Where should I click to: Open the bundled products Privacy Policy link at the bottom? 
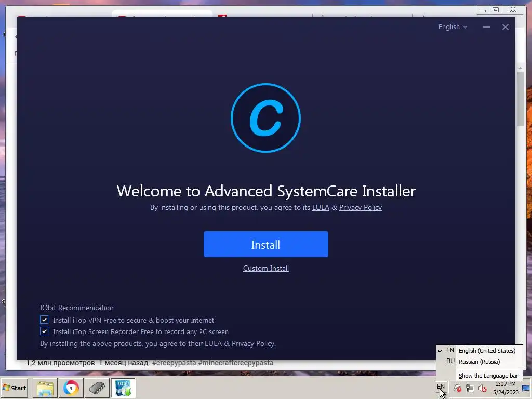pos(253,344)
